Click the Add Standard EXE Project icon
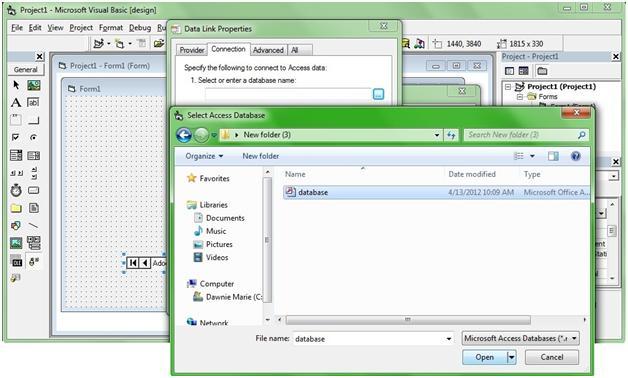 pyautogui.click(x=99, y=43)
